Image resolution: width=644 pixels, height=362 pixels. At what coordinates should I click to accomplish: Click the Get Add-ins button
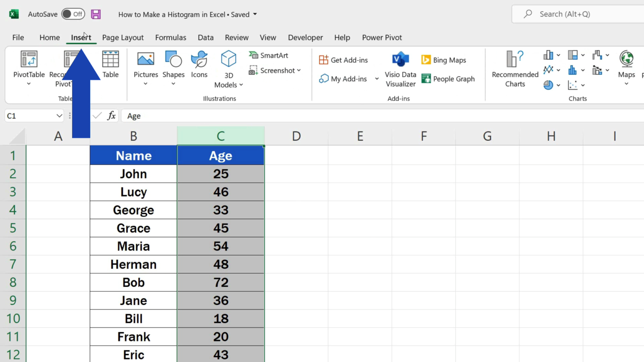tap(344, 59)
